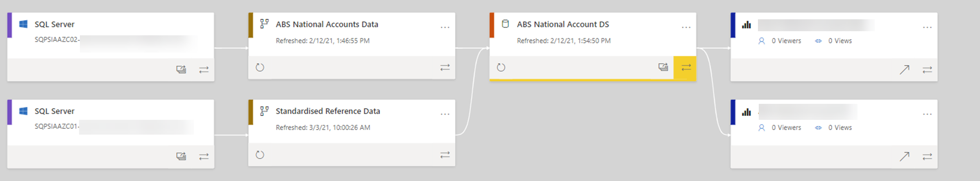
Task: Open more options for ABS National Account DS
Action: 686,27
